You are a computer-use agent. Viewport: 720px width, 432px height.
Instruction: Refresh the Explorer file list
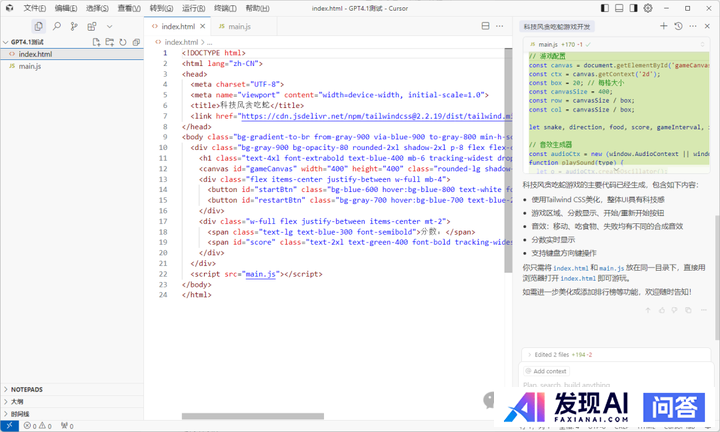123,42
